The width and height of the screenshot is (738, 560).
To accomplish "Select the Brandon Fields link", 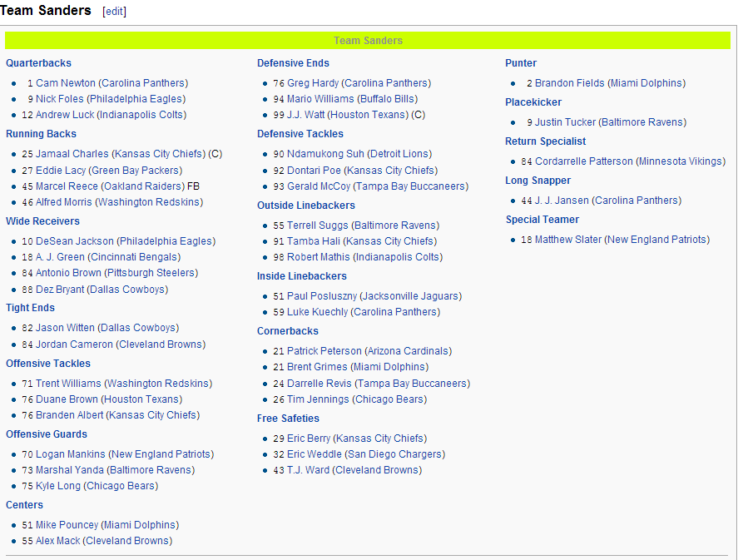I will [x=569, y=83].
